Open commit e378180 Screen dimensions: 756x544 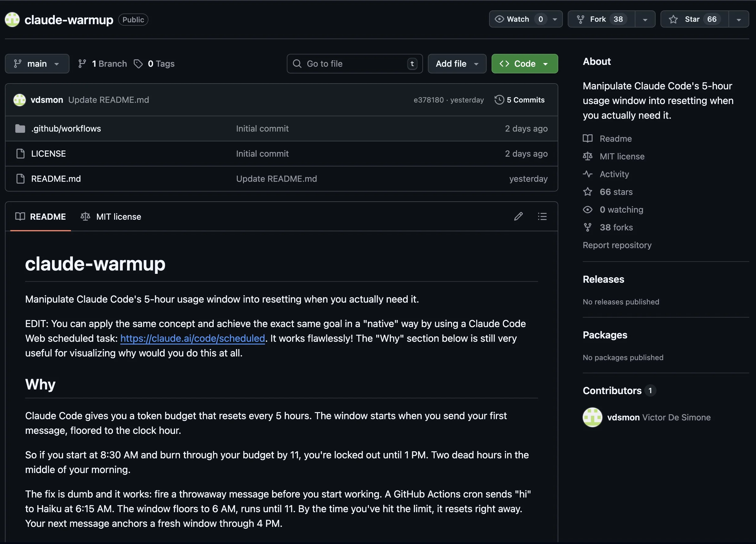point(429,100)
